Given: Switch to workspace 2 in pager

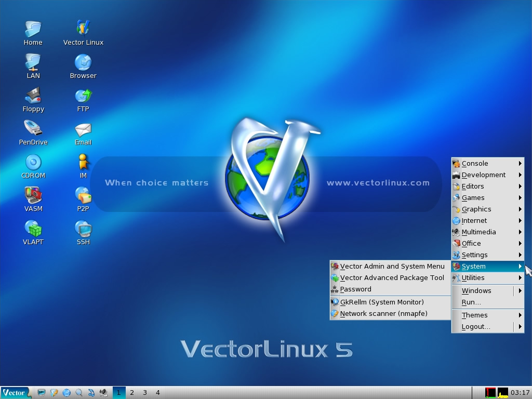Looking at the screenshot, I should [x=132, y=393].
